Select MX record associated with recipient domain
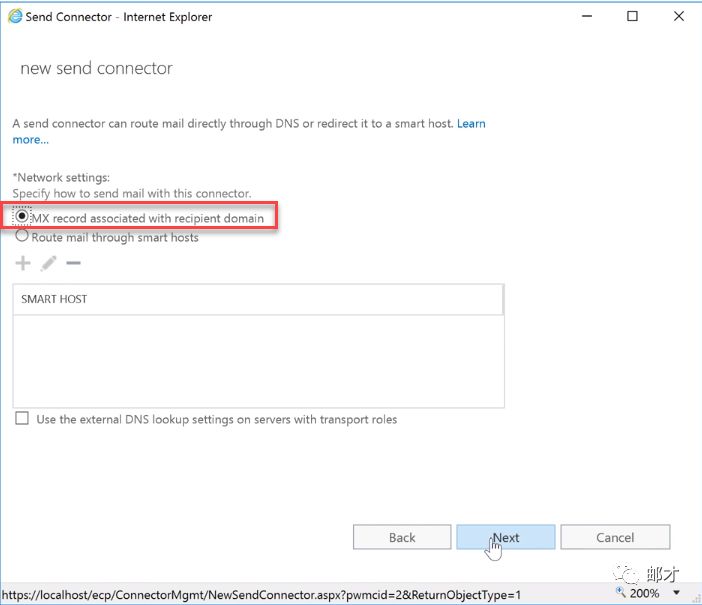The image size is (702, 605). click(22, 217)
